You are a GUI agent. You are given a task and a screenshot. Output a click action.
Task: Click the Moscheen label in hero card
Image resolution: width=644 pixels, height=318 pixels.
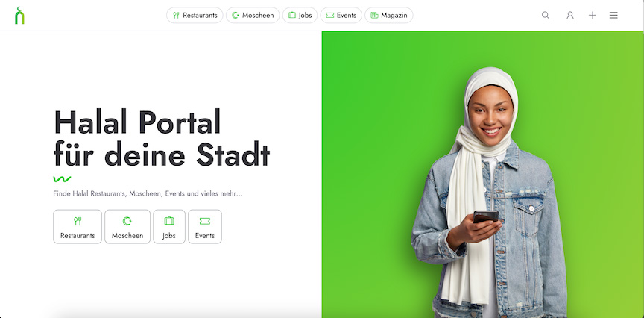(127, 236)
